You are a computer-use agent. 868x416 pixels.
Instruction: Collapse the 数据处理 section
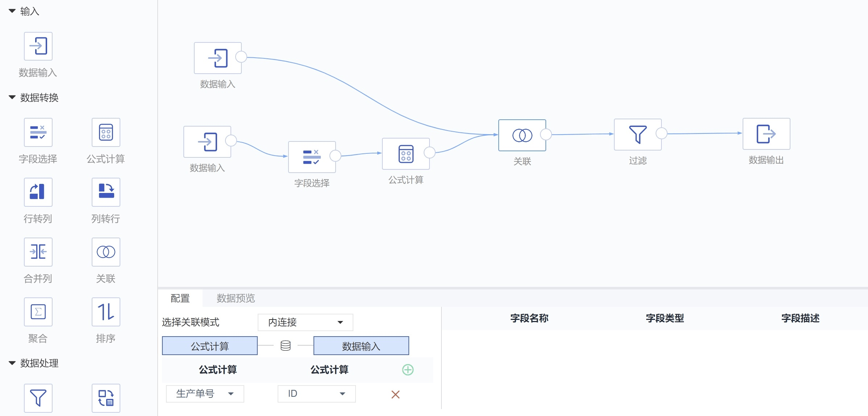[12, 363]
